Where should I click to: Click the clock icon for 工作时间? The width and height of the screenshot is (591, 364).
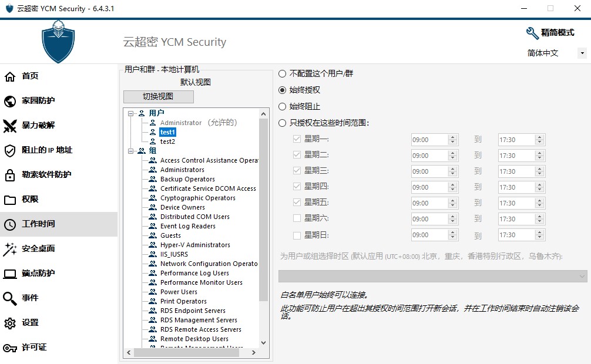[10, 225]
